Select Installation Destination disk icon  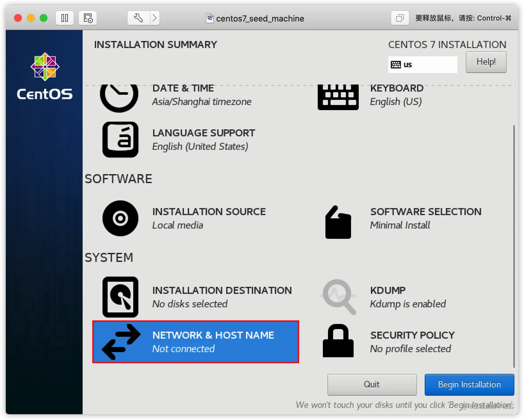120,297
